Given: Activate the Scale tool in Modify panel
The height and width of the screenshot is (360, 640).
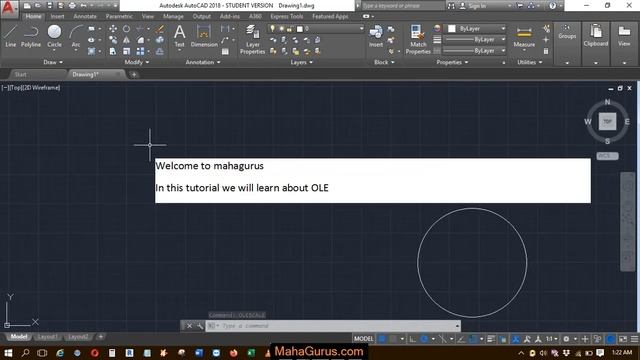Looking at the screenshot, I should tap(127, 51).
